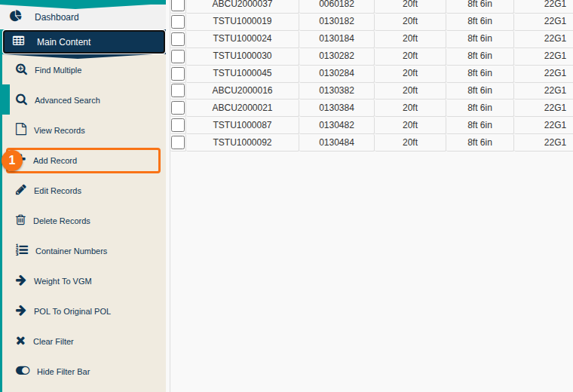Click the POL To Original POL arrow icon
The width and height of the screenshot is (573, 392).
click(21, 311)
